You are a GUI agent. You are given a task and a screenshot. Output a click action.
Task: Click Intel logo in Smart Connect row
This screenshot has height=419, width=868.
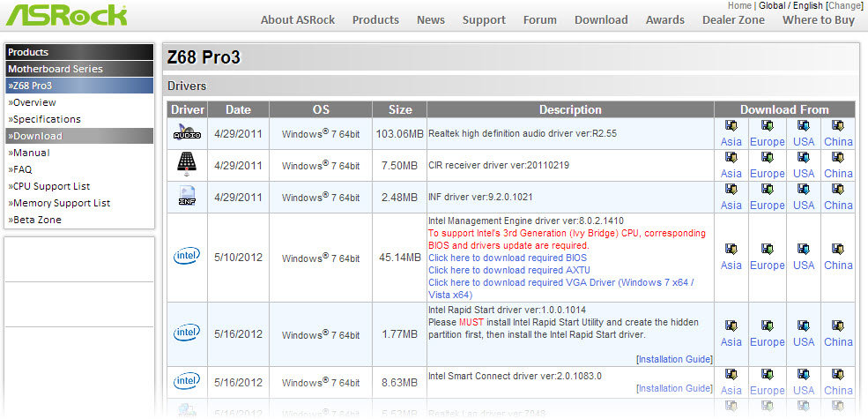point(187,381)
